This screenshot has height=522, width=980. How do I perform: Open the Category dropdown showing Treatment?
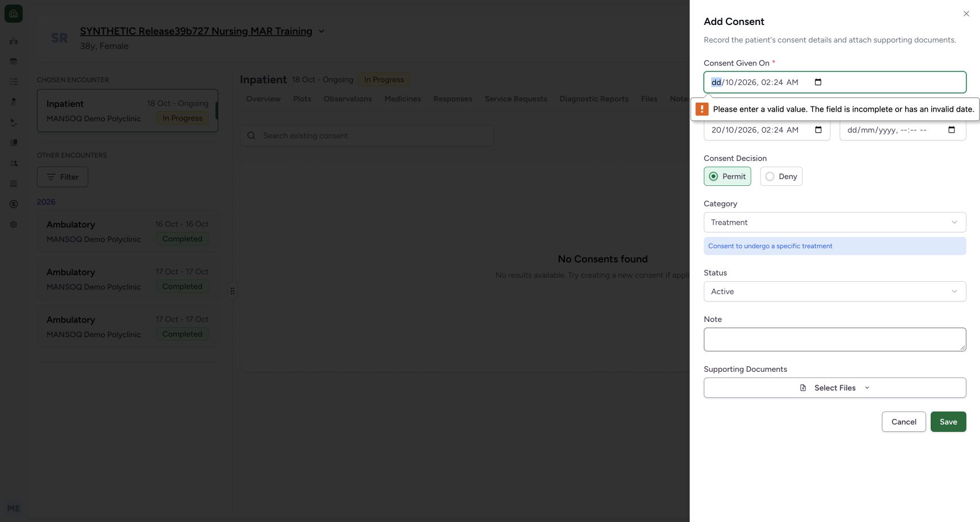[x=835, y=222]
